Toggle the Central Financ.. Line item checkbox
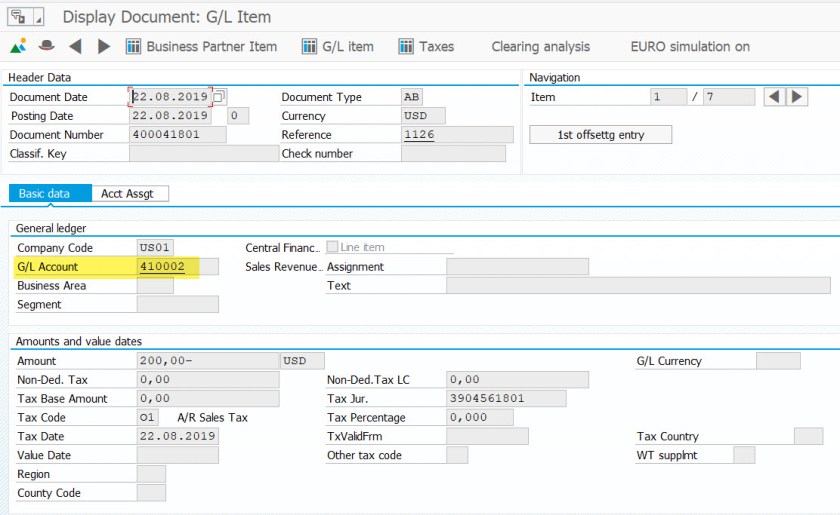 332,247
